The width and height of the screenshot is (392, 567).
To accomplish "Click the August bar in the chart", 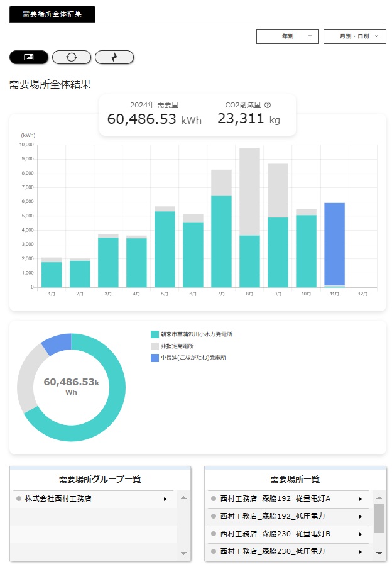I will 249,217.
